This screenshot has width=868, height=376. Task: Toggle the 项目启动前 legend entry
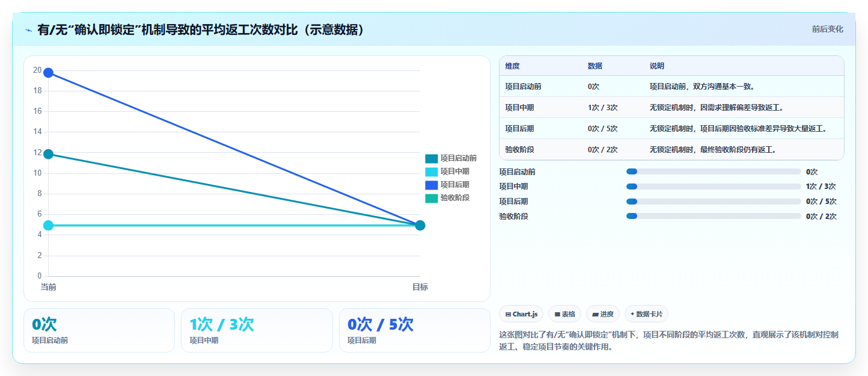coord(451,158)
